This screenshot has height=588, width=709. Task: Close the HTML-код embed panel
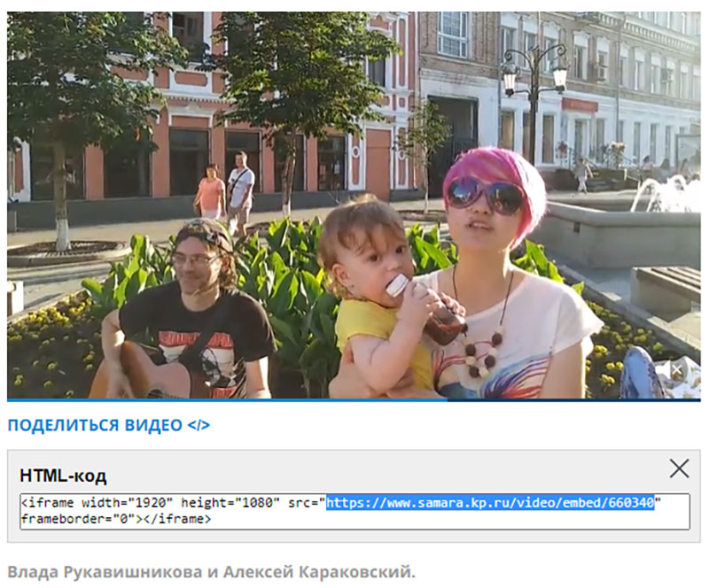(679, 468)
